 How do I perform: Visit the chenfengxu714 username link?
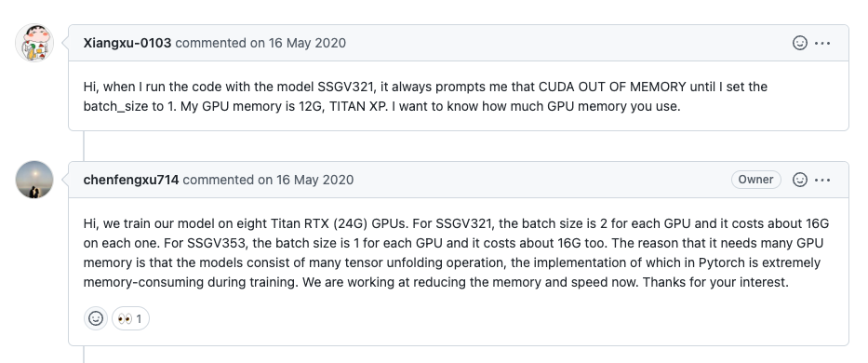[131, 181]
